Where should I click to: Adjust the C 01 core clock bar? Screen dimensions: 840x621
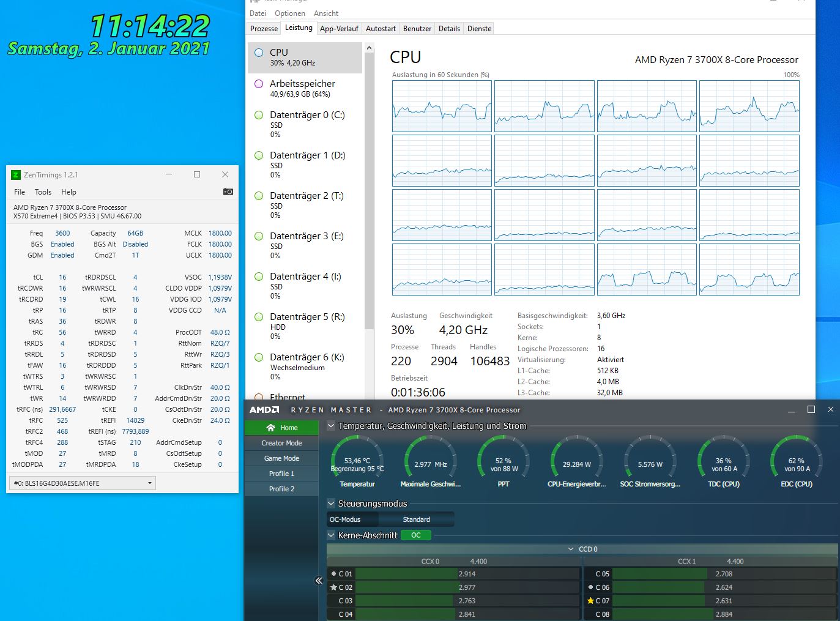point(467,574)
